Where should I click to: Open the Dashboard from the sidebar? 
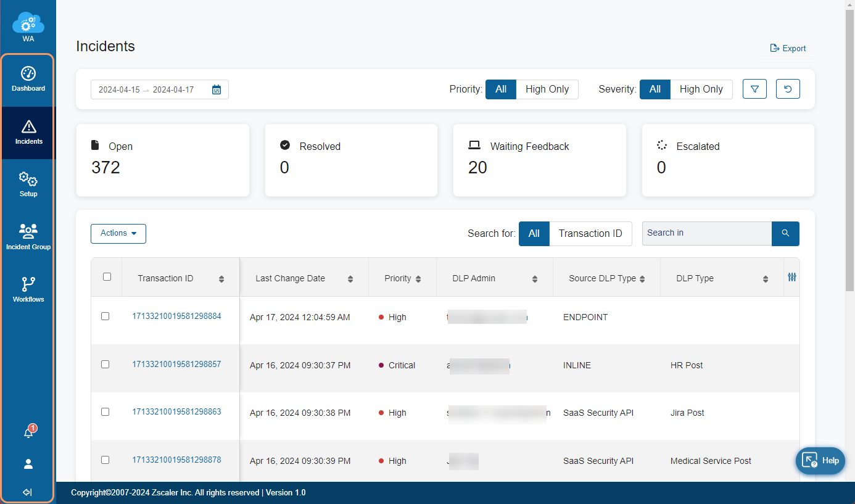click(x=28, y=80)
